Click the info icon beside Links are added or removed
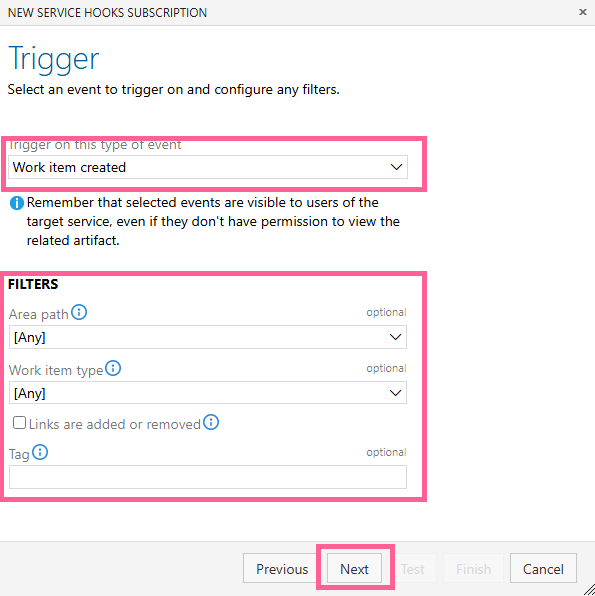 click(x=211, y=422)
